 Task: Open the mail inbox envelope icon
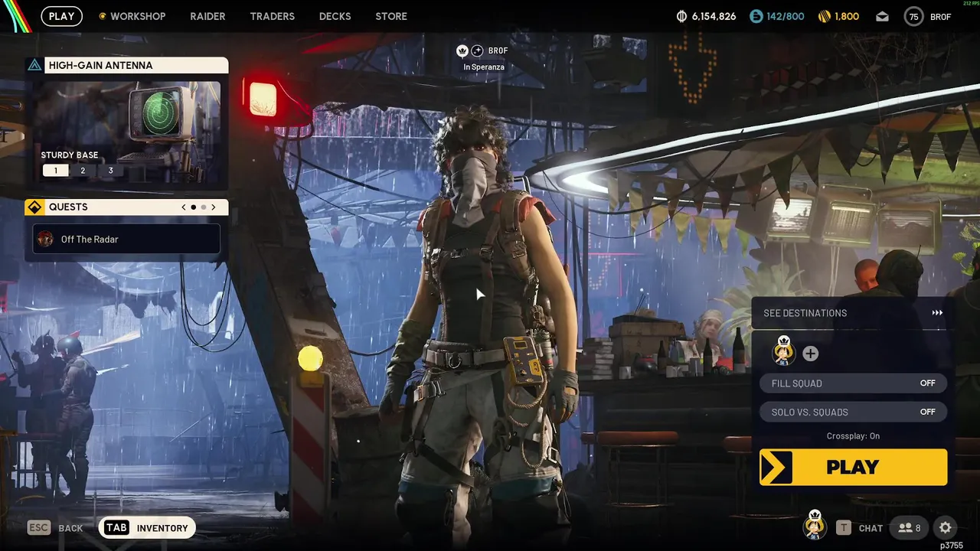[883, 17]
